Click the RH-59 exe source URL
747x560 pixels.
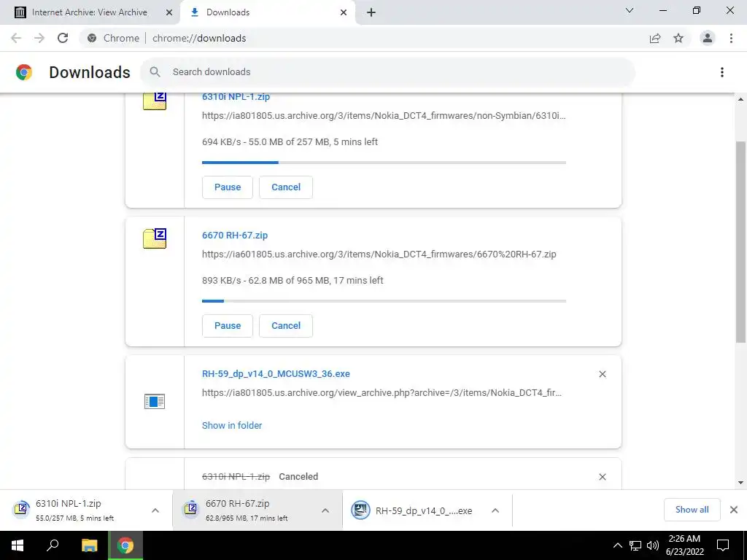[x=382, y=393]
